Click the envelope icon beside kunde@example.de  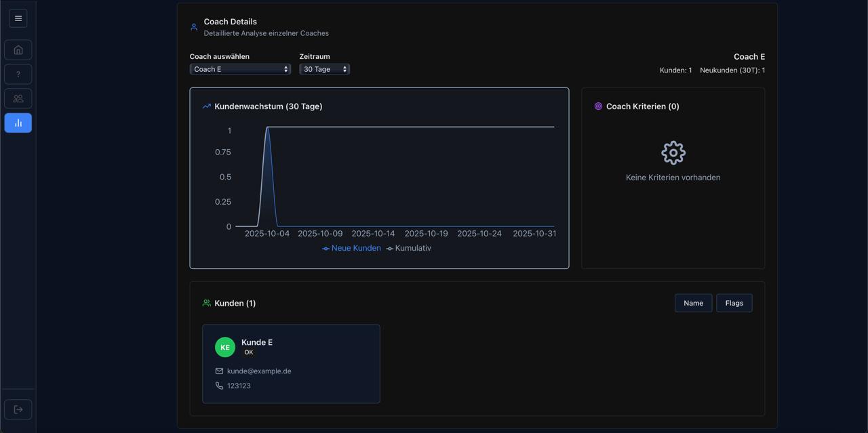point(219,371)
